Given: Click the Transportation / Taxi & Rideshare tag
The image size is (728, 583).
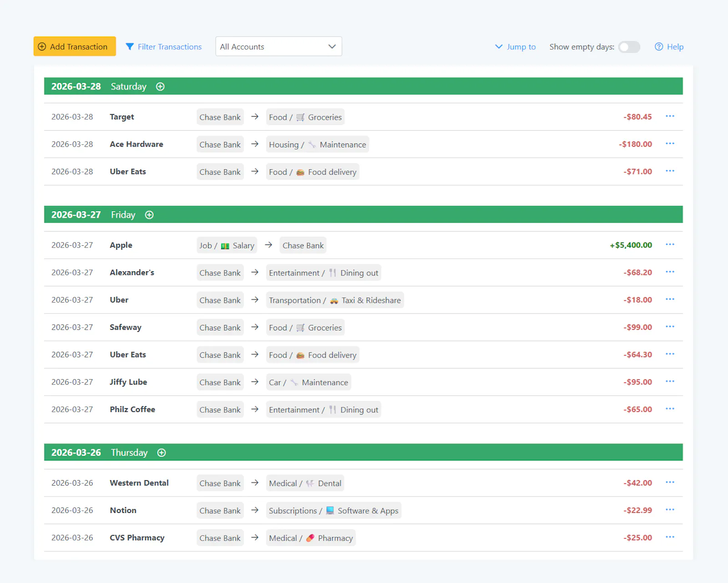Looking at the screenshot, I should [335, 300].
